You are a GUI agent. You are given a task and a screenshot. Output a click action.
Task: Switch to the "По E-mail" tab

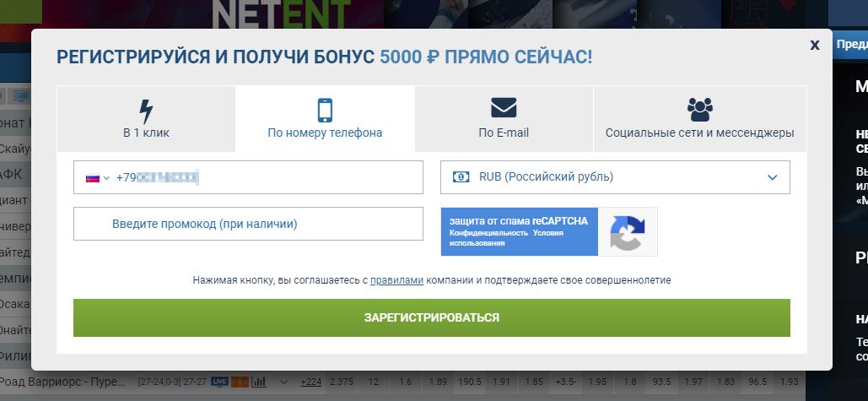tap(504, 133)
